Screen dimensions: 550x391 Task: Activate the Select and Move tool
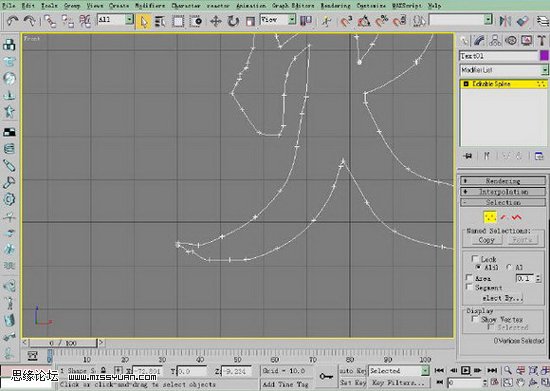pos(216,21)
